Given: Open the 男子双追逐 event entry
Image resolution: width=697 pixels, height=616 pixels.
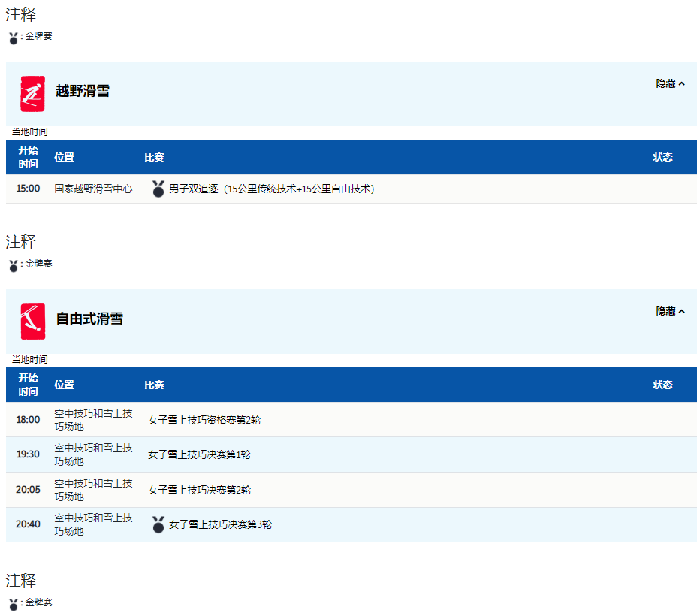Looking at the screenshot, I should (x=271, y=189).
